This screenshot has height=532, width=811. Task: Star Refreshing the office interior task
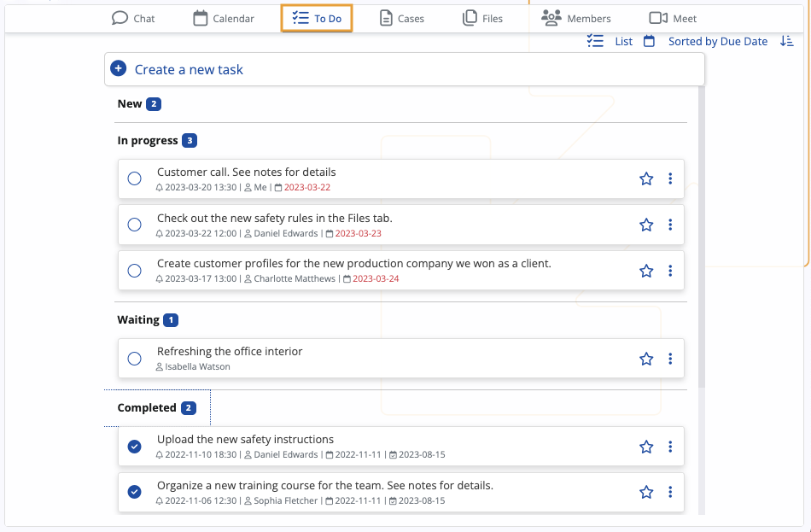646,359
